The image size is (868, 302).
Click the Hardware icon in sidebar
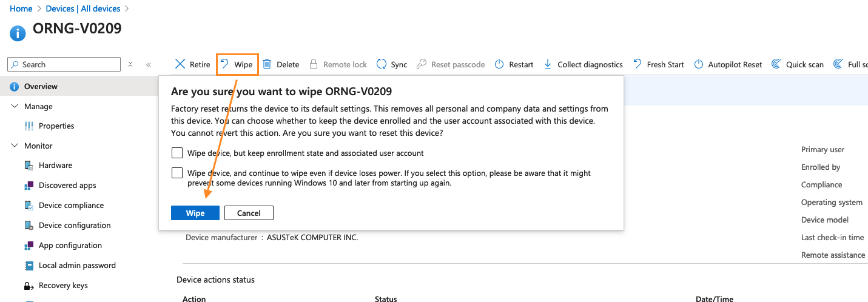[29, 165]
